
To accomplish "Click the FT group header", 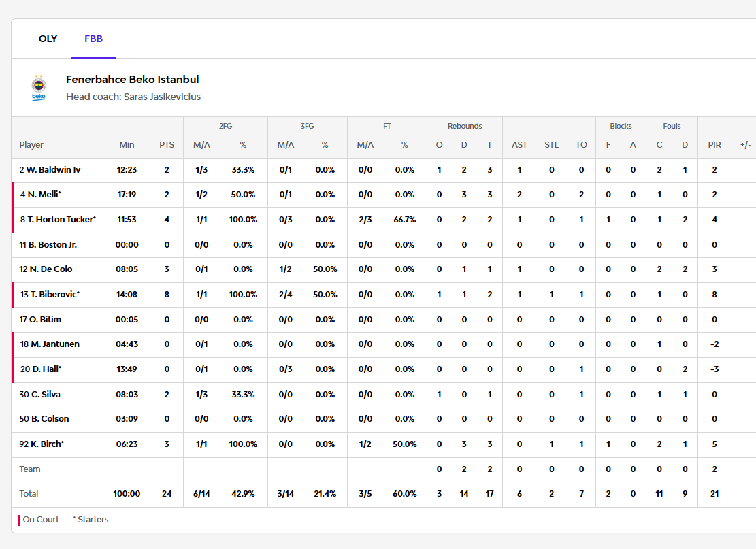I will click(387, 126).
